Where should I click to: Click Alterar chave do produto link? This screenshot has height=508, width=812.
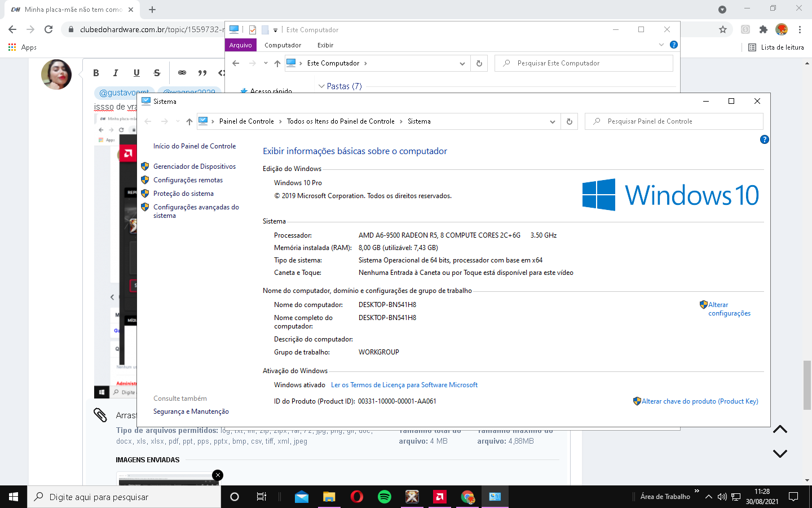700,401
